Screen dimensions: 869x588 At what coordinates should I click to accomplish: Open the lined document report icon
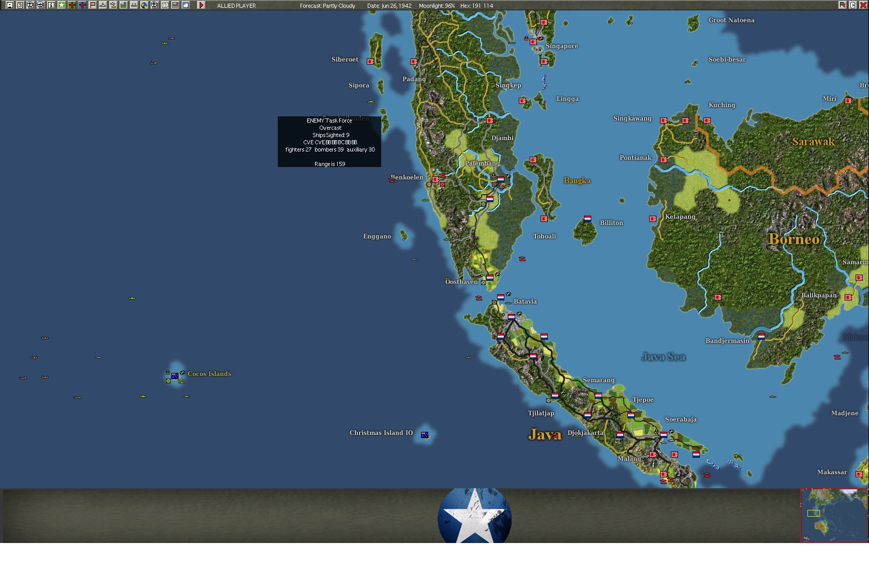point(20,5)
